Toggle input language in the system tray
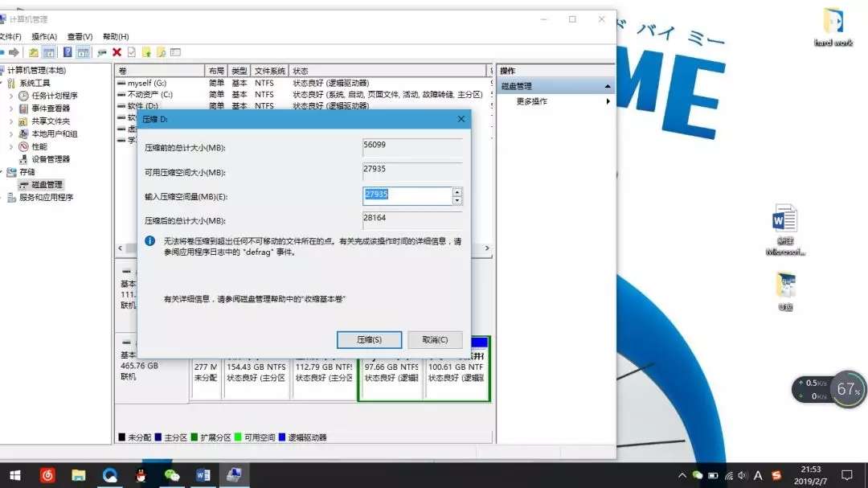The image size is (868, 488). click(x=756, y=474)
